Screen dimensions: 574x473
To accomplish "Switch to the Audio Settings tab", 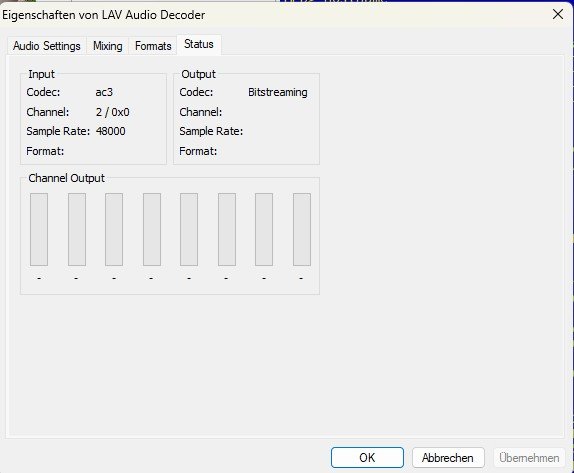I will pos(47,46).
